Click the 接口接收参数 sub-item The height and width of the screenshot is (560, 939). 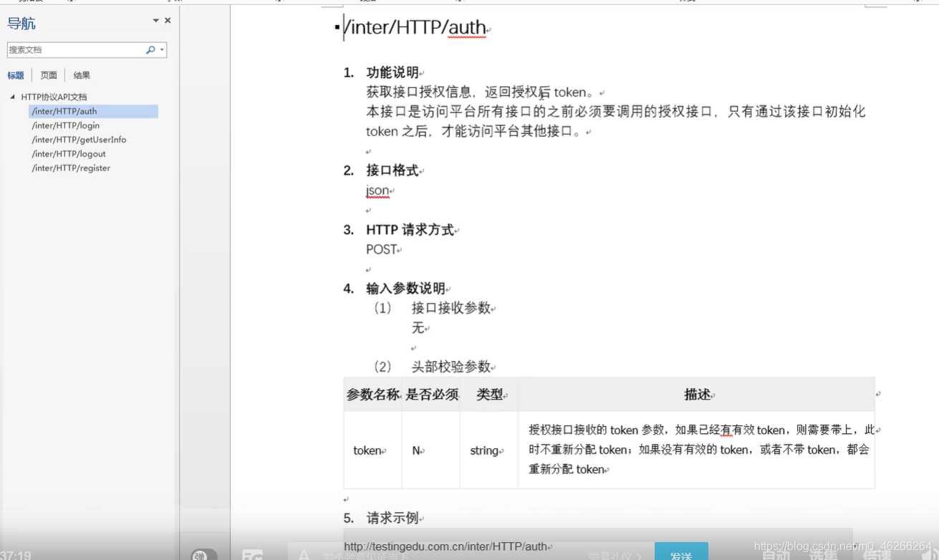[451, 308]
